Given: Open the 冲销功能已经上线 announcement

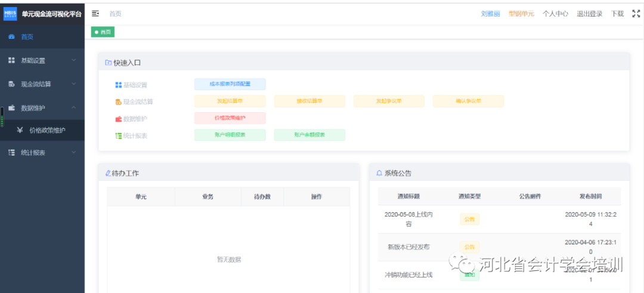Looking at the screenshot, I should click(408, 275).
